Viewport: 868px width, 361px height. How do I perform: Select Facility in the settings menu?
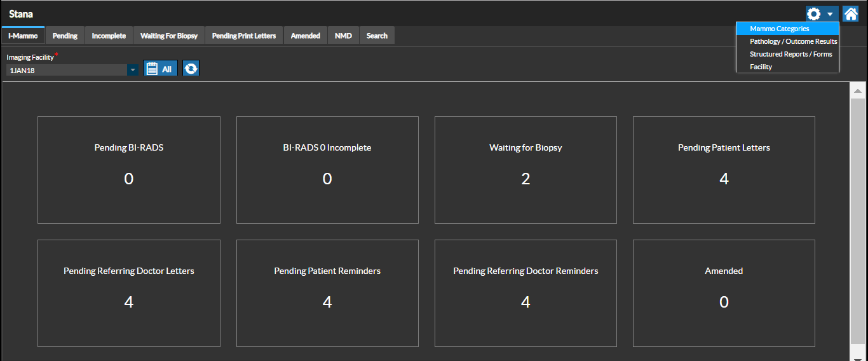pos(761,67)
